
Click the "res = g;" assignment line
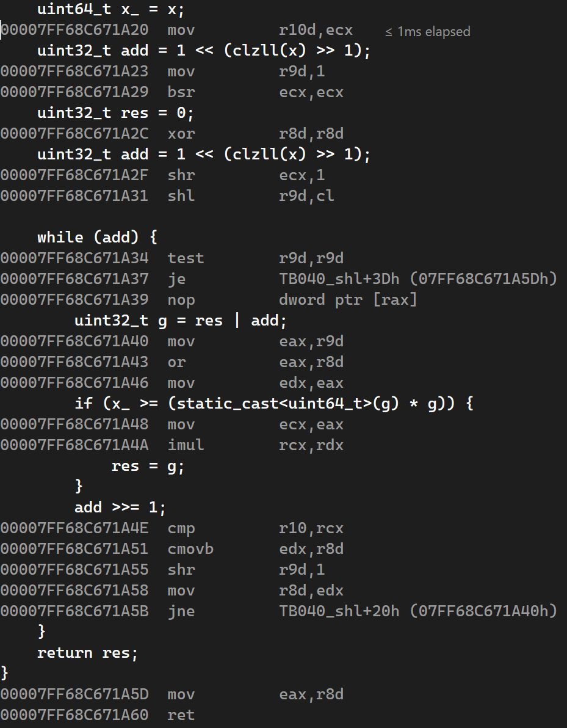[x=148, y=467]
